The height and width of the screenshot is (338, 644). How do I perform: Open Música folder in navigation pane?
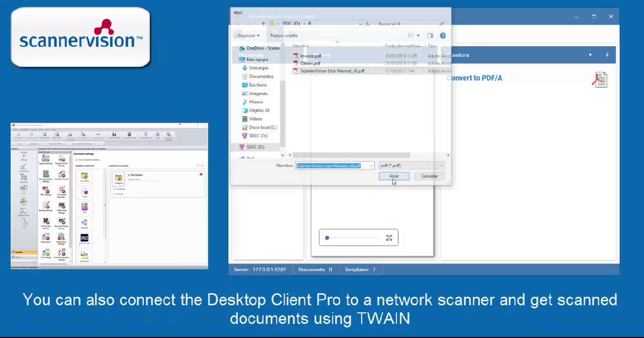(x=252, y=101)
